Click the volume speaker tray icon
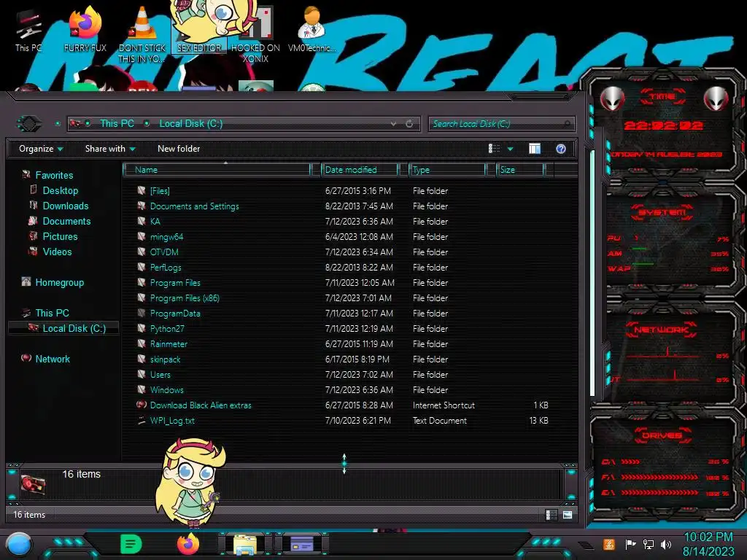The width and height of the screenshot is (747, 560). coord(666,544)
